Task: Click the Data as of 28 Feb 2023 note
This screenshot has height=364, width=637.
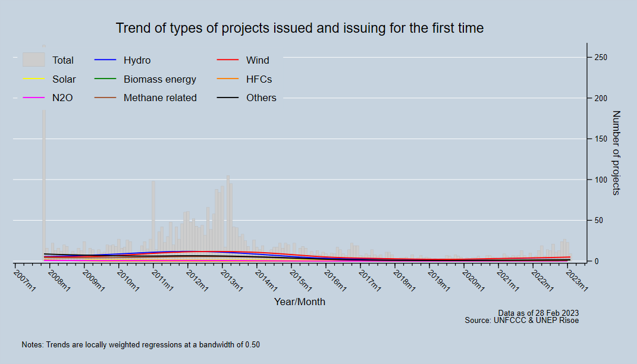Action: pos(538,312)
